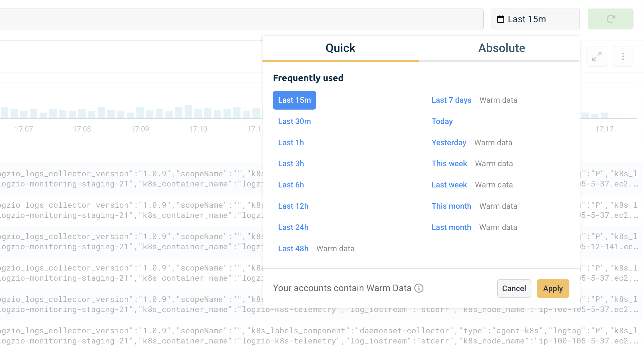Viewport: 644px width, 350px height.
Task: Choose the Last 7 days range
Action: (x=451, y=100)
